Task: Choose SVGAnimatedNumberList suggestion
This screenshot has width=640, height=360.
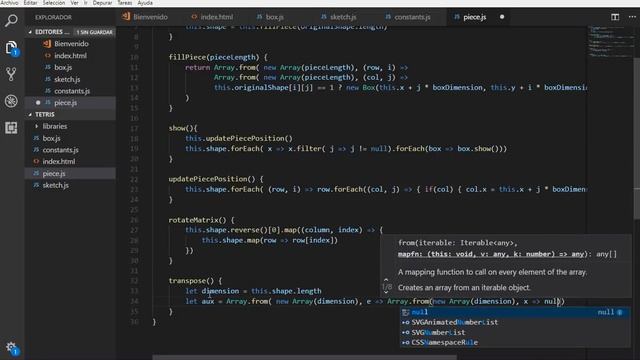Action: [514, 322]
